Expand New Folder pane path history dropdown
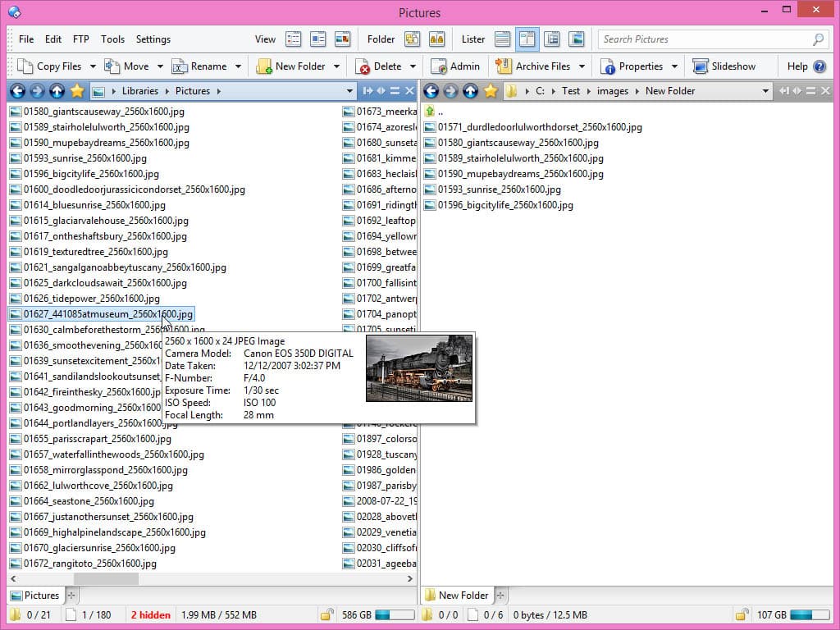This screenshot has height=630, width=840. (765, 91)
